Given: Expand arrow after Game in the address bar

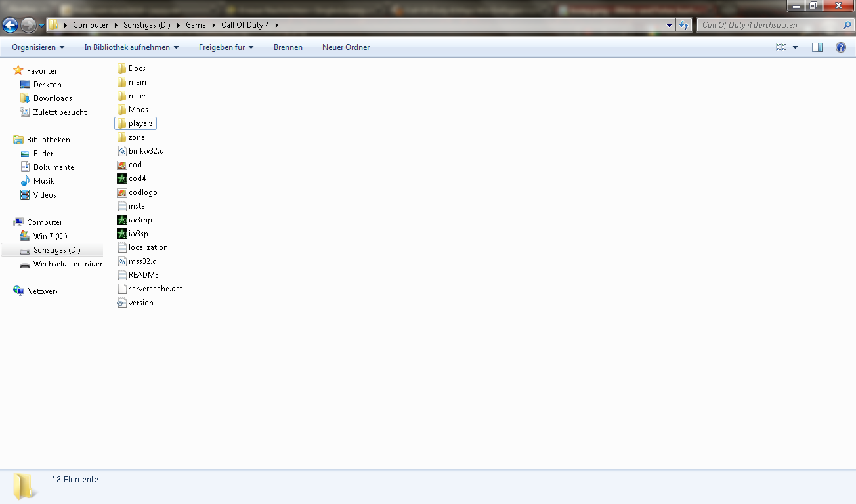Looking at the screenshot, I should point(214,25).
